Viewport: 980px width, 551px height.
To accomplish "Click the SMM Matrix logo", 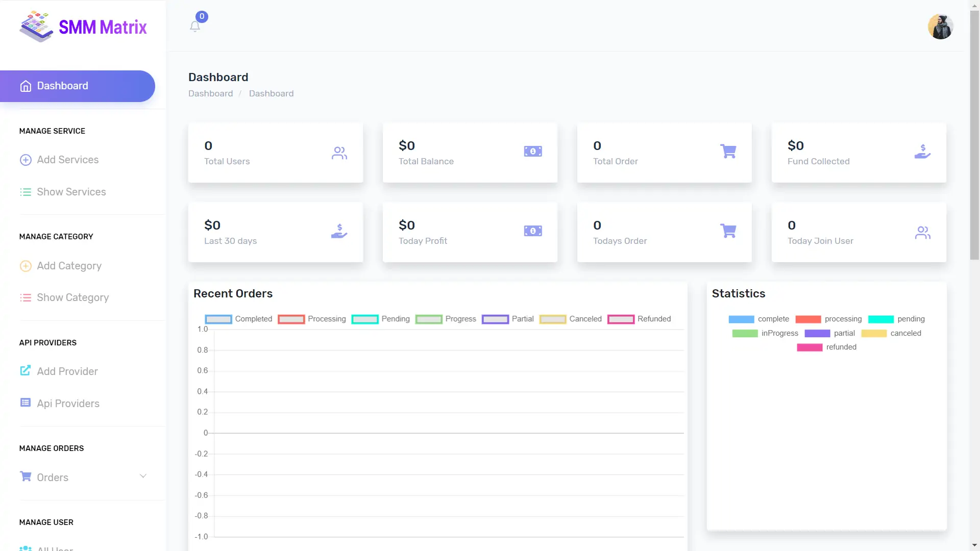I will pos(83,27).
